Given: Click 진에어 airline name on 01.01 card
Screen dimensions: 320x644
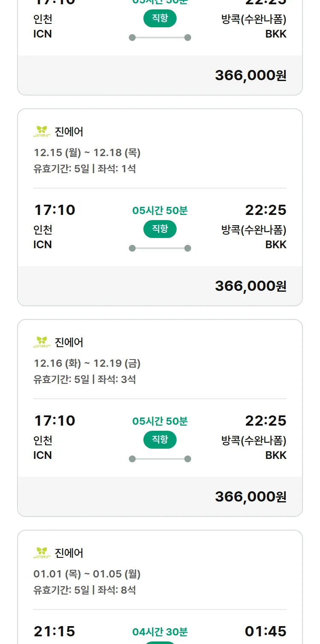Looking at the screenshot, I should coord(69,553).
